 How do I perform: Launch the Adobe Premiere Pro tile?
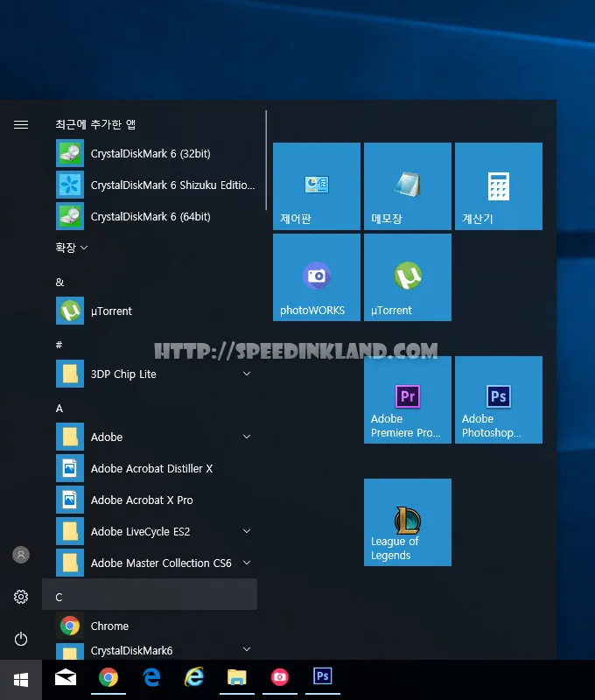tap(408, 400)
